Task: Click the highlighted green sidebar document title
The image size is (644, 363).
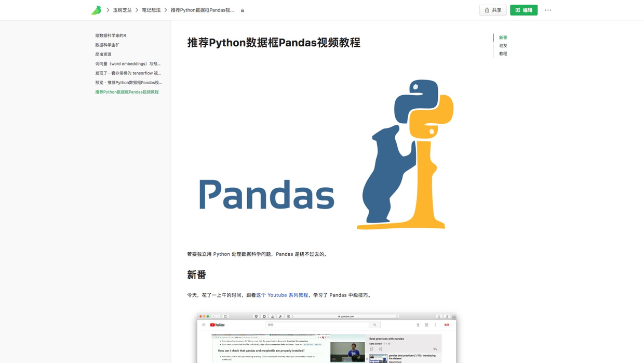Action: coord(127,92)
